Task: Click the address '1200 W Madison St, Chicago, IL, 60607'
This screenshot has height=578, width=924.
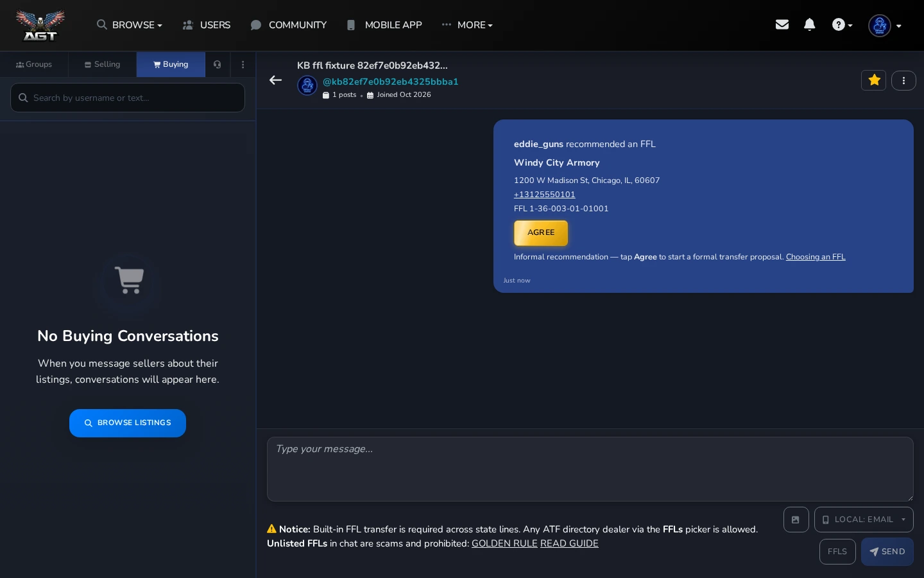Action: click(x=586, y=180)
